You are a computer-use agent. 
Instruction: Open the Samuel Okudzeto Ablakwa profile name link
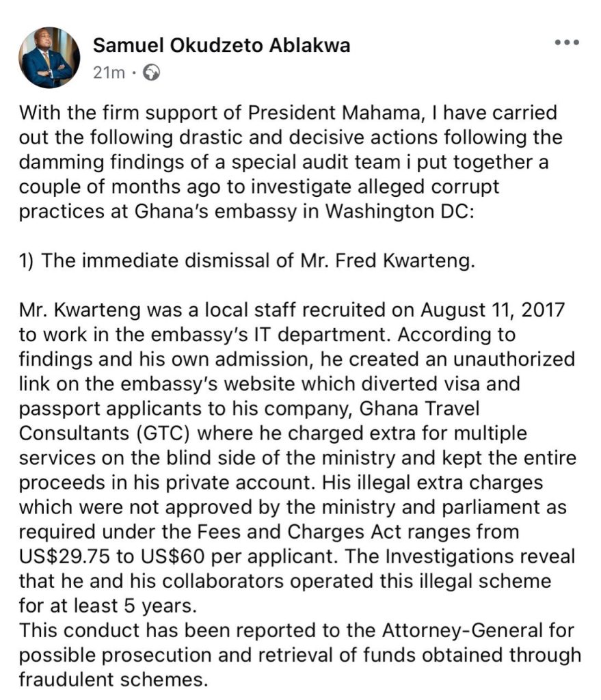222,46
